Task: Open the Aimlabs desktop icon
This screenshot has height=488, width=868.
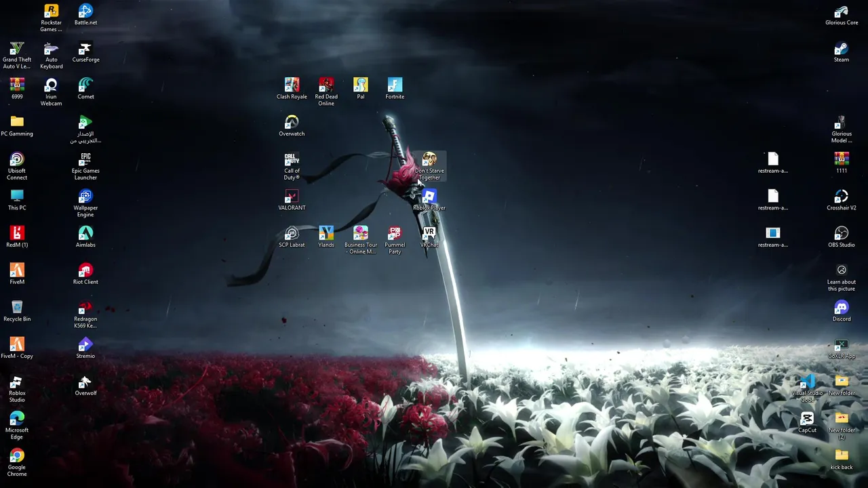Action: pos(85,237)
